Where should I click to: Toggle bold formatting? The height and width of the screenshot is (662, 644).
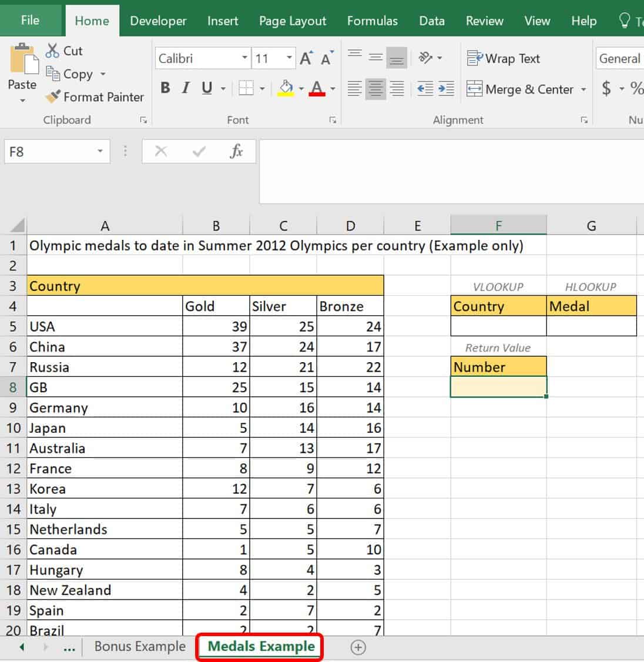click(166, 88)
